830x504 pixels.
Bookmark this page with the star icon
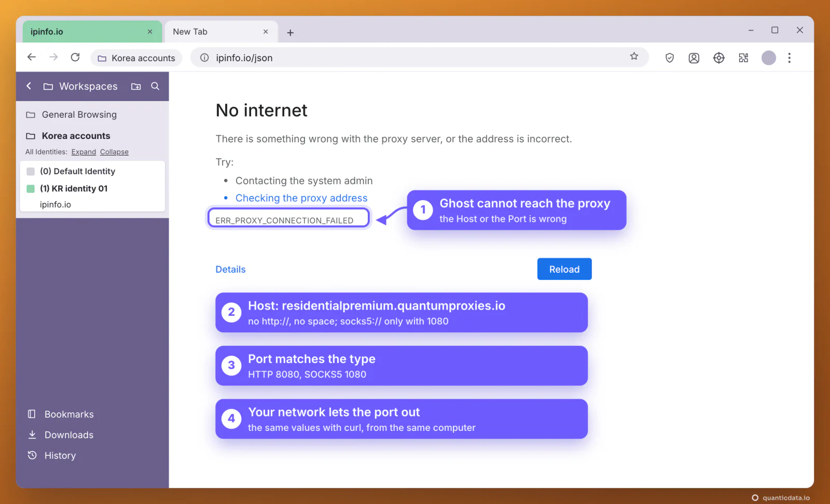[634, 57]
